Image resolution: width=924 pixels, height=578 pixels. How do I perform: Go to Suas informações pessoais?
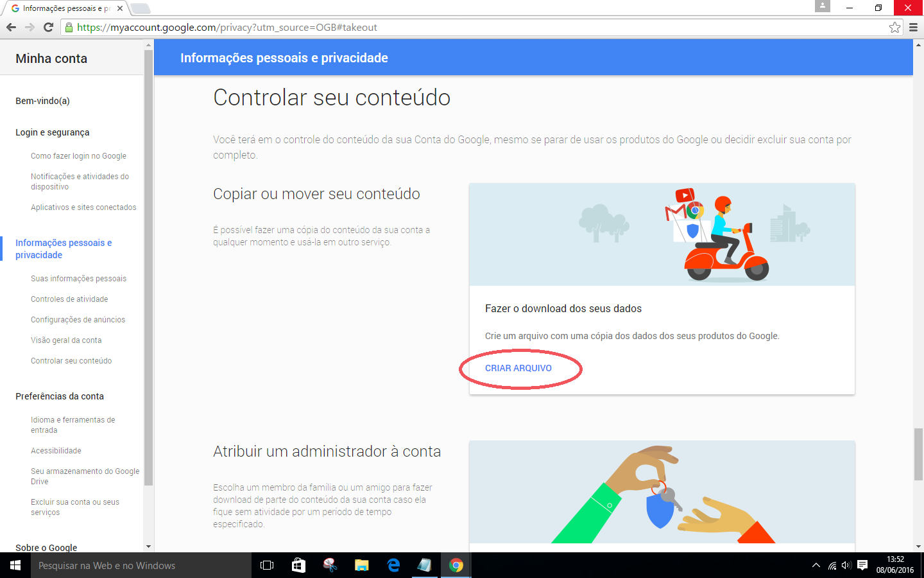point(78,279)
